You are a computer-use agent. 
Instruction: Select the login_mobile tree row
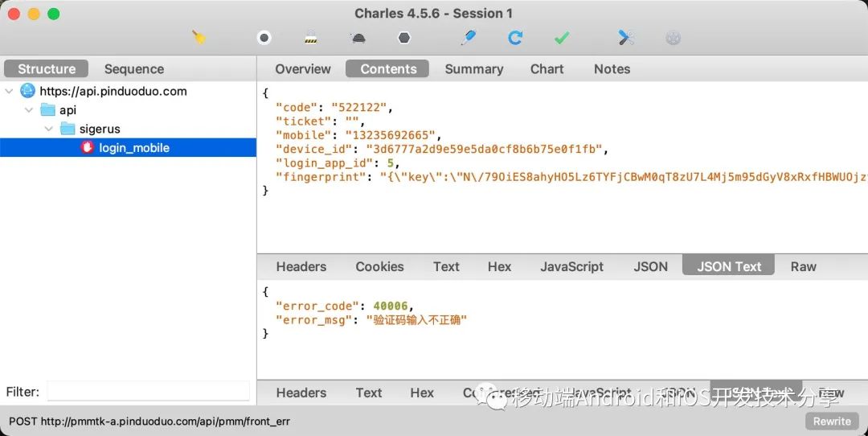pyautogui.click(x=128, y=147)
